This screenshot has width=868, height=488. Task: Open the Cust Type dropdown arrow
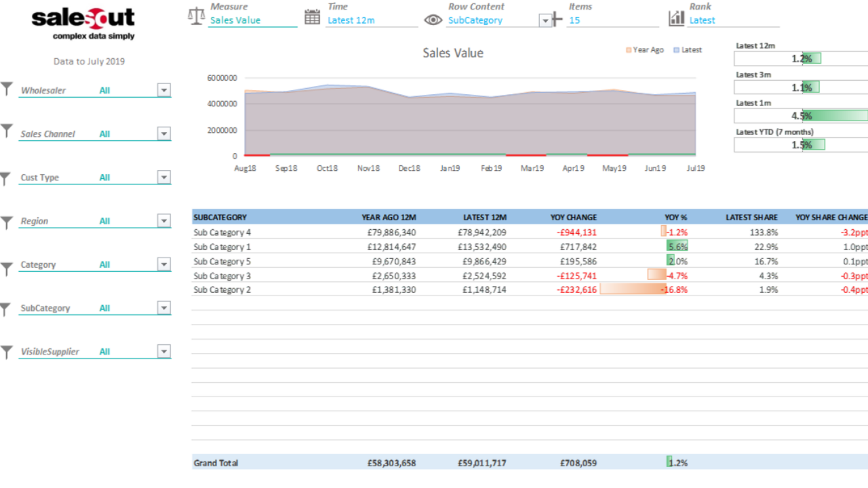[163, 178]
